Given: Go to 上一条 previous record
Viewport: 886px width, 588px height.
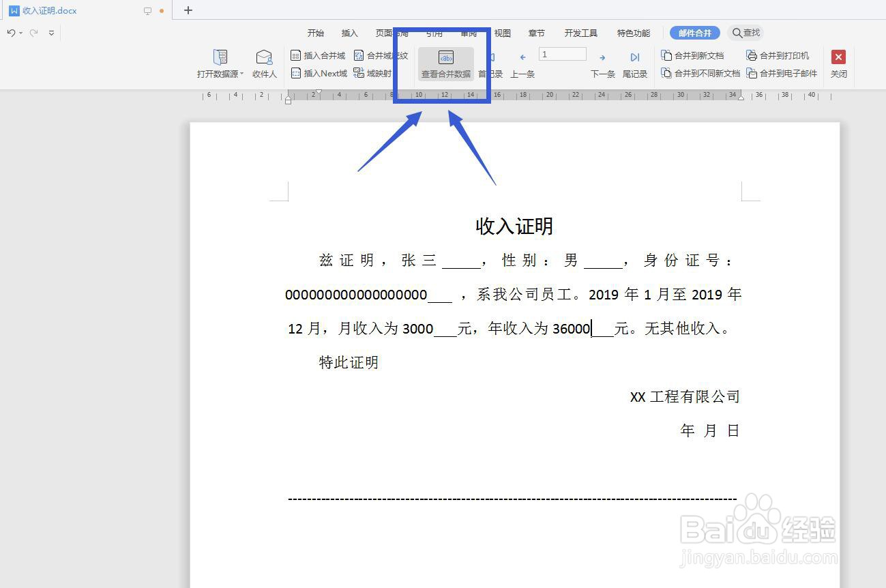Looking at the screenshot, I should point(522,63).
